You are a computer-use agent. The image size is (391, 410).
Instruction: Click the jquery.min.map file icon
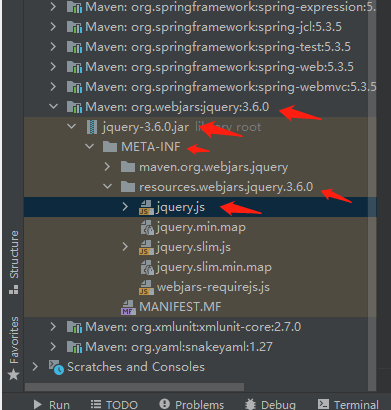pos(147,227)
